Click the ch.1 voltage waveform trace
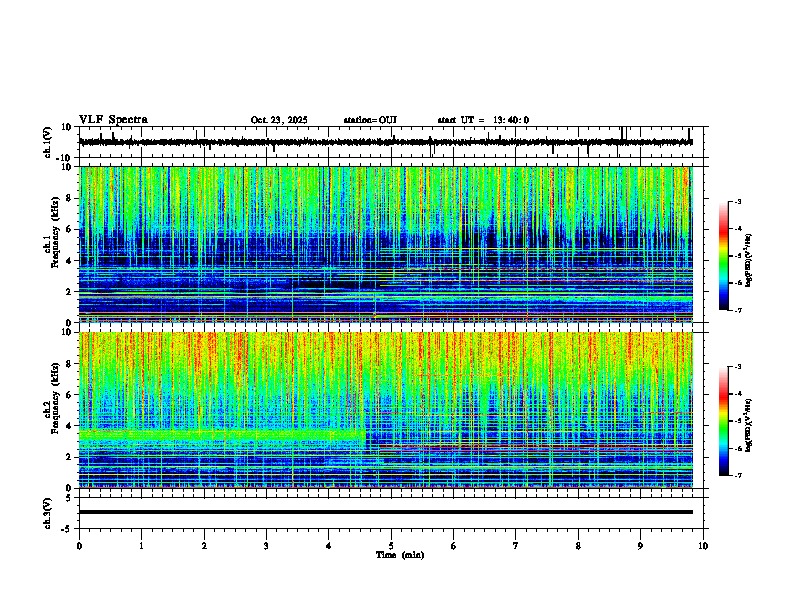Image resolution: width=792 pixels, height=612 pixels. point(386,142)
